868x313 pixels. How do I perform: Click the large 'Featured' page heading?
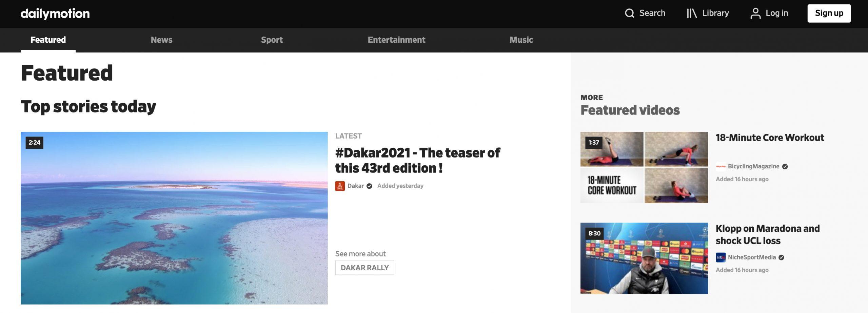66,73
